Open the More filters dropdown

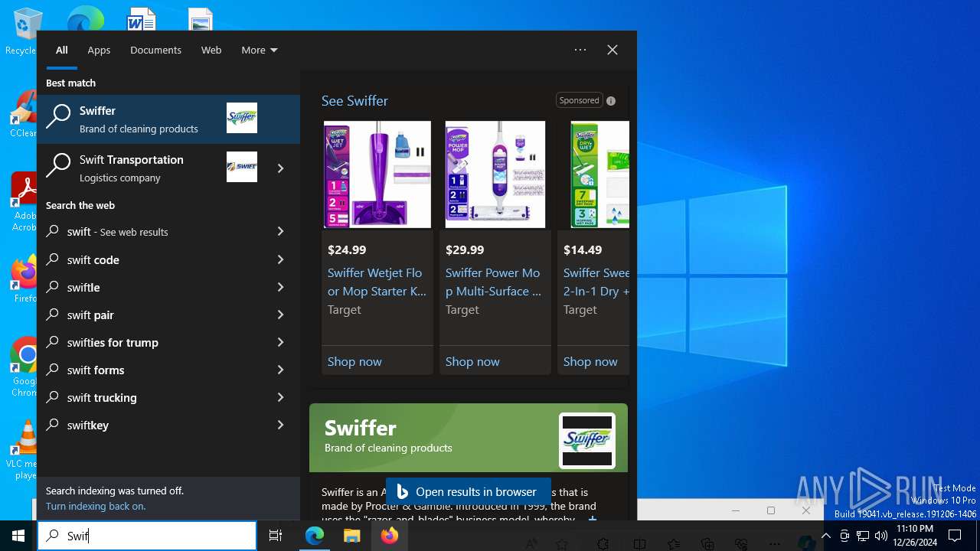[260, 50]
